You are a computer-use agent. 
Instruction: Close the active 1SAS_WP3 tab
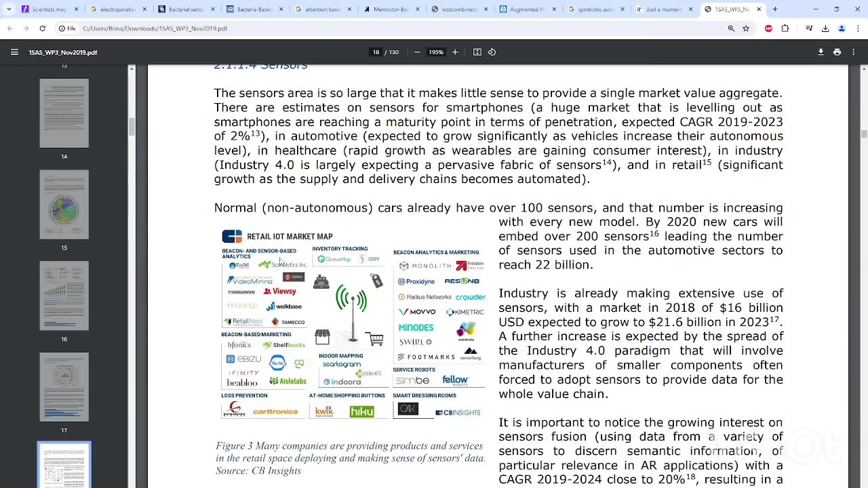(759, 9)
